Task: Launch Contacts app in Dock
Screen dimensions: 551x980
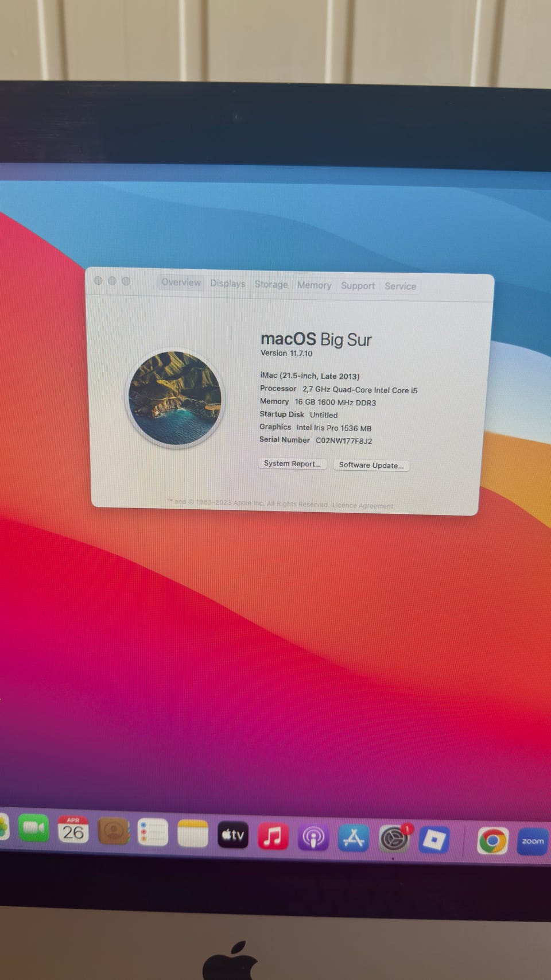Action: 114,831
